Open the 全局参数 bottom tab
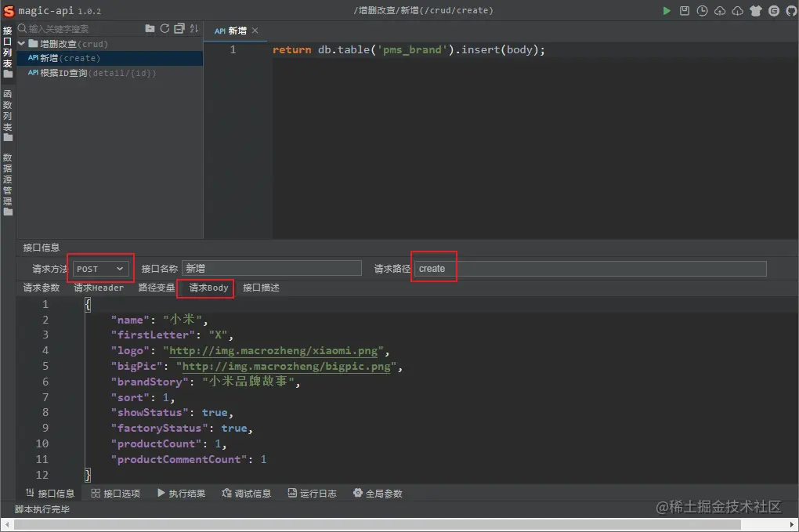 [378, 494]
